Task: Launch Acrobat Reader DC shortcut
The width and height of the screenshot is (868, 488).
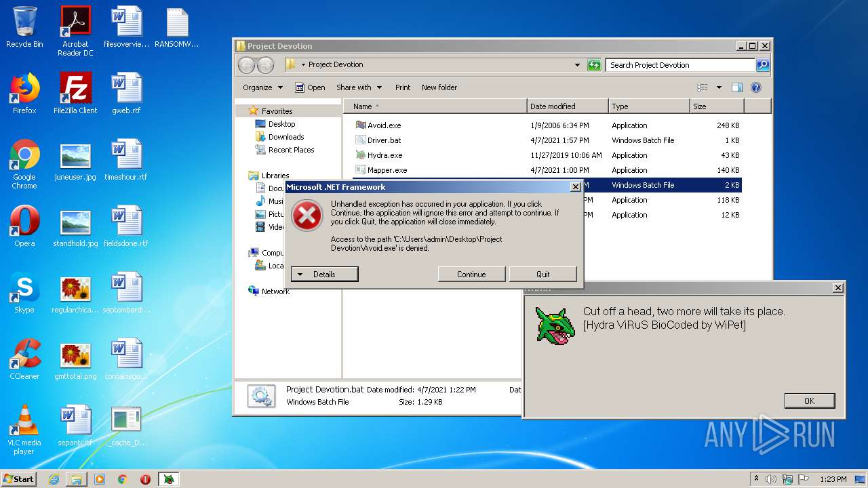Action: [75, 31]
